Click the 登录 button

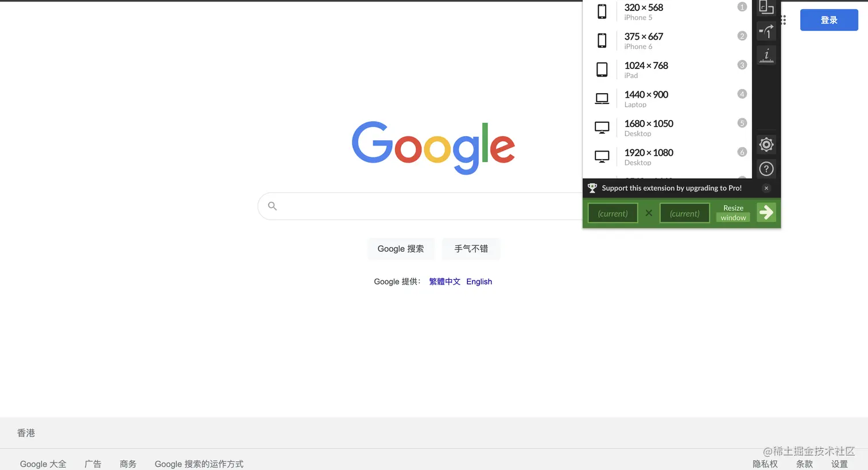[829, 20]
